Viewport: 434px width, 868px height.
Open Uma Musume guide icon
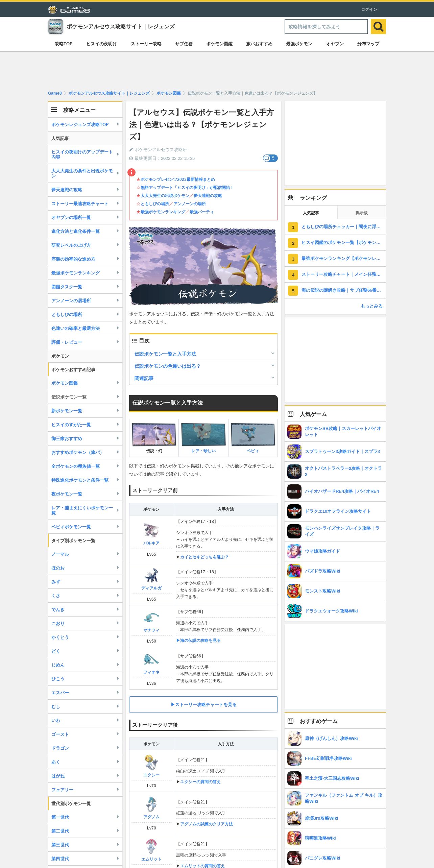(x=294, y=551)
